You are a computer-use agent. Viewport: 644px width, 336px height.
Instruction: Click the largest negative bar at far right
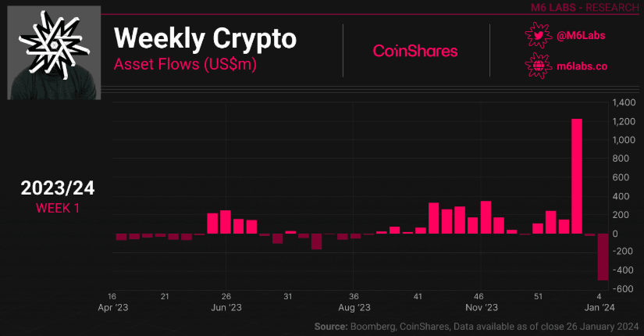pyautogui.click(x=603, y=256)
